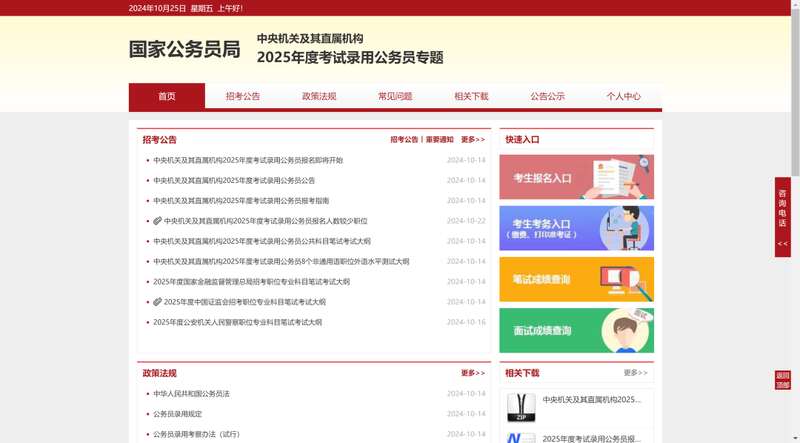Viewport: 800px width, 443px height.
Task: Click paperclip icon beside 中国证监会 exam outline
Action: (x=157, y=302)
